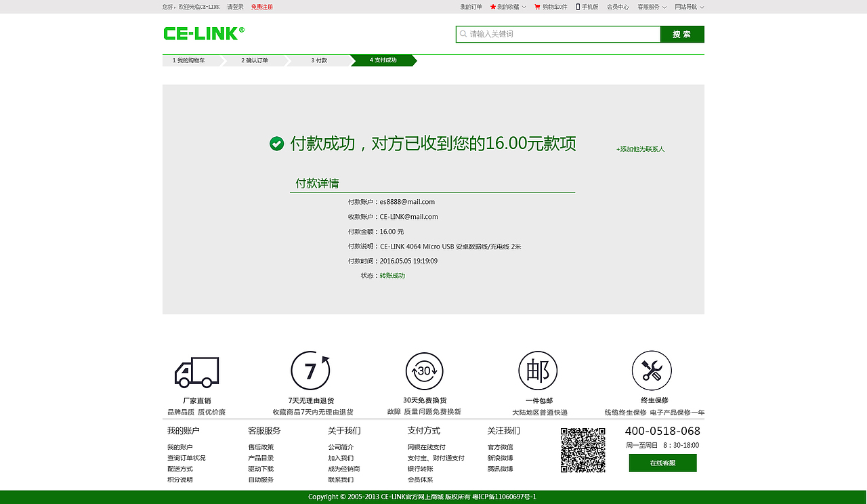Click the CE-LINK 4064 Micro USB description text

coord(450,247)
